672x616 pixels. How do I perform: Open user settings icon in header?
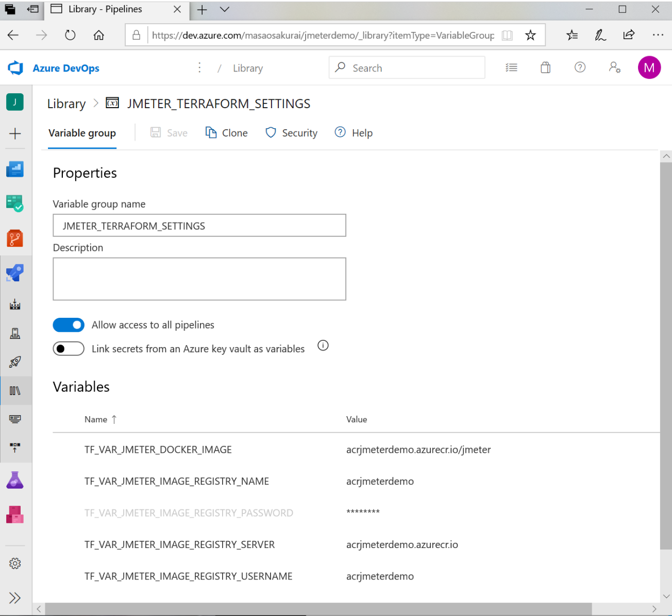click(614, 67)
